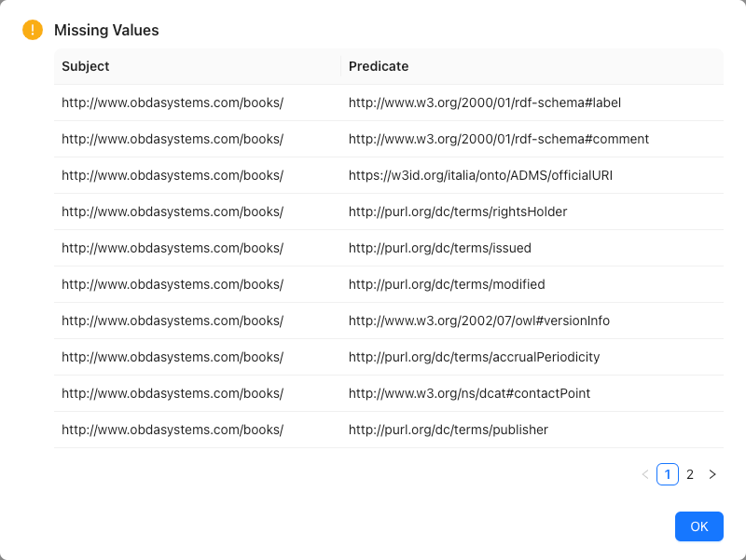Select the dc/terms/accrualPeriodicity predicate row
746x560 pixels.
(474, 357)
